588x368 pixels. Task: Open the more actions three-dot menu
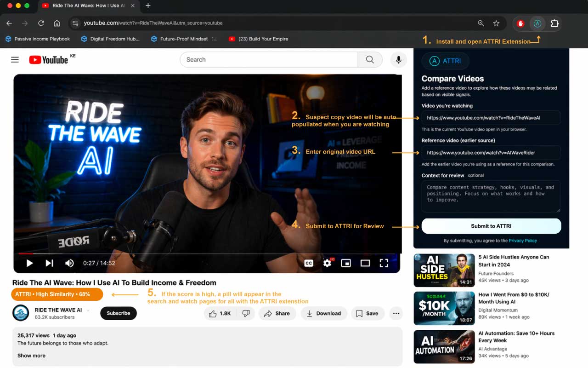[396, 313]
